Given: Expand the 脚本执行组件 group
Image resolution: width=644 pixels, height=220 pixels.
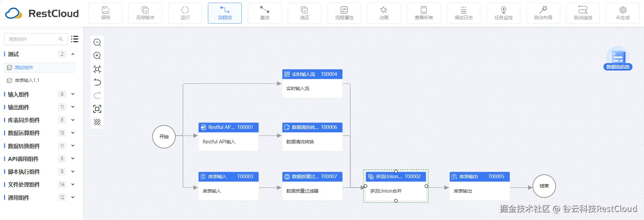Looking at the screenshot, I should tap(73, 171).
